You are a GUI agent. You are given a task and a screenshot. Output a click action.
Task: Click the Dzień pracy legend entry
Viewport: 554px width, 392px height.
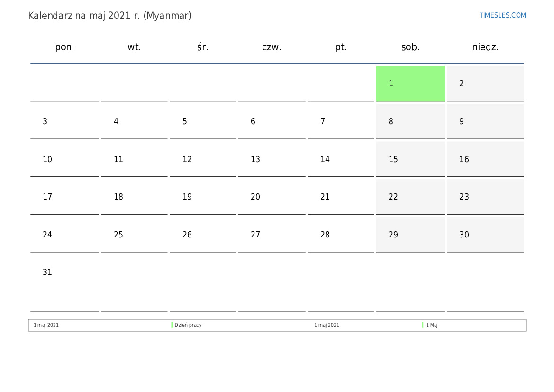click(188, 325)
